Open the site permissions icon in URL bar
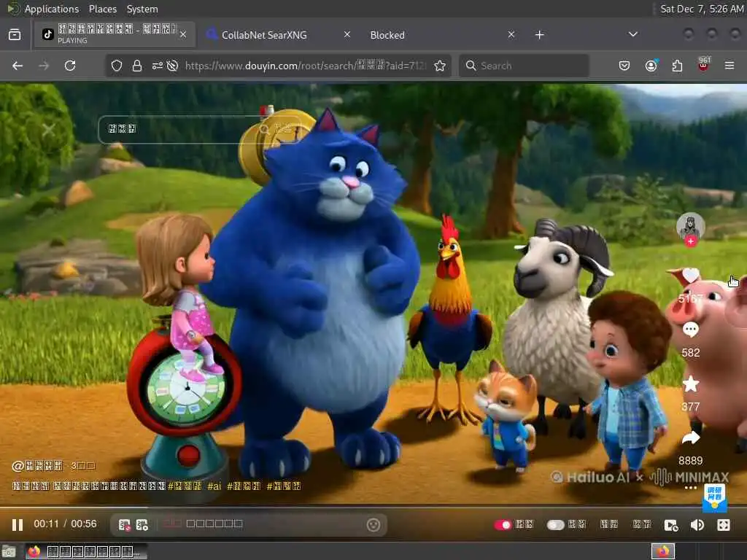 click(158, 66)
